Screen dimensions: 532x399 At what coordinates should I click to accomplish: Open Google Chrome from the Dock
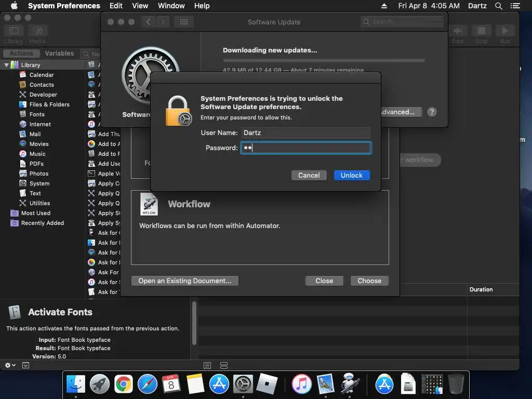tap(123, 384)
